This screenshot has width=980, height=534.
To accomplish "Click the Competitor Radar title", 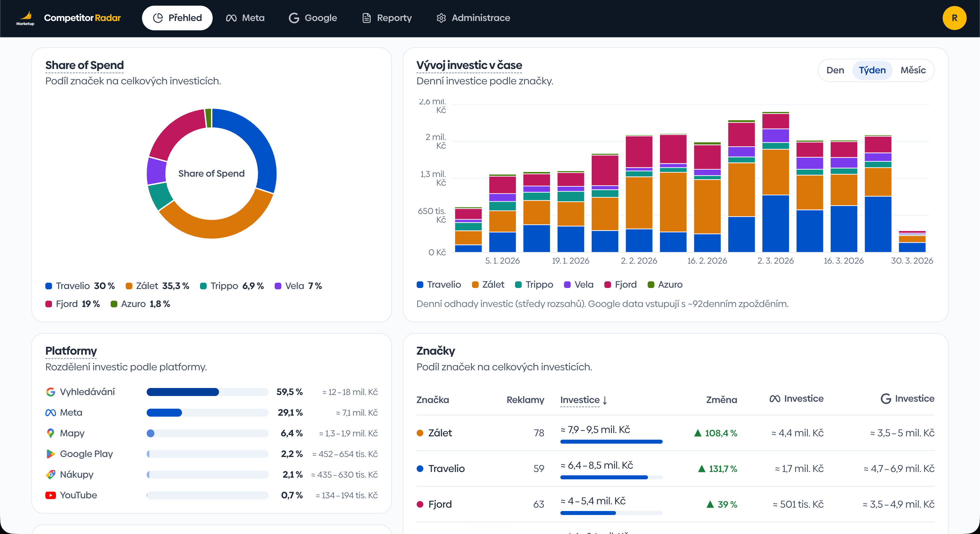I will click(82, 18).
